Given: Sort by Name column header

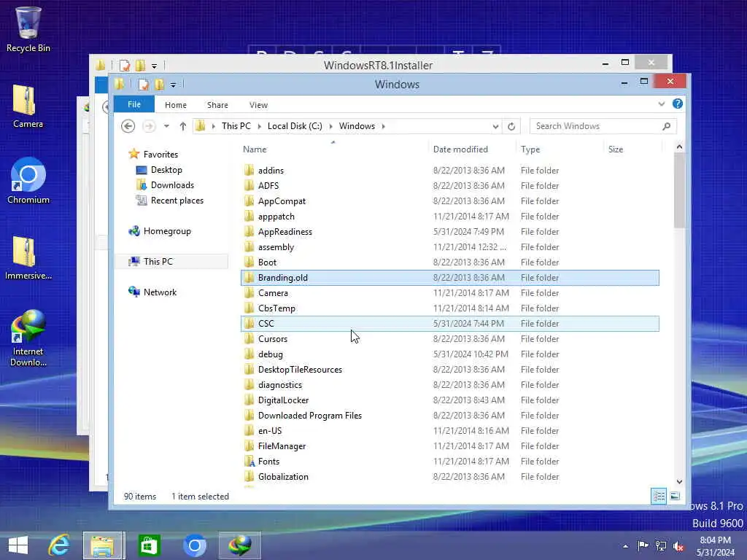Looking at the screenshot, I should 333,149.
